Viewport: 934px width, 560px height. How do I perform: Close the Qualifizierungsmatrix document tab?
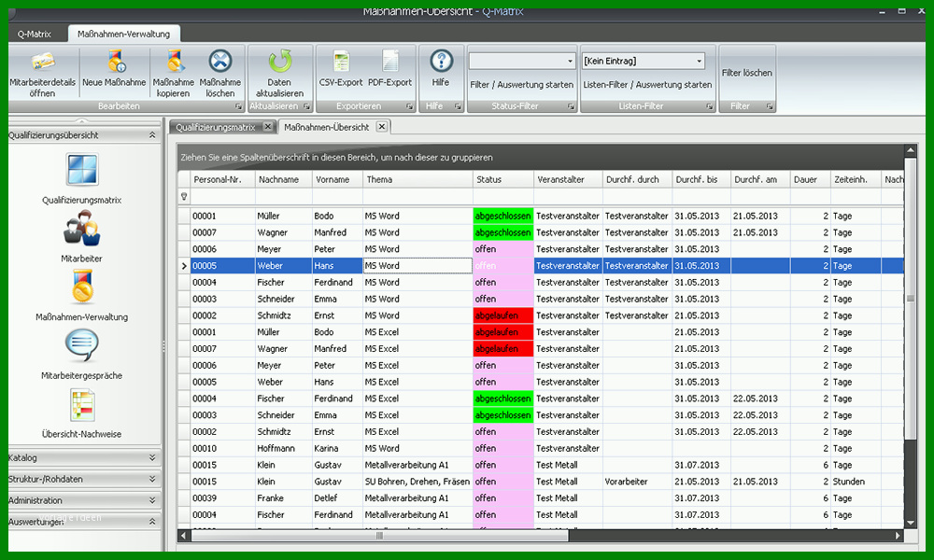[268, 127]
